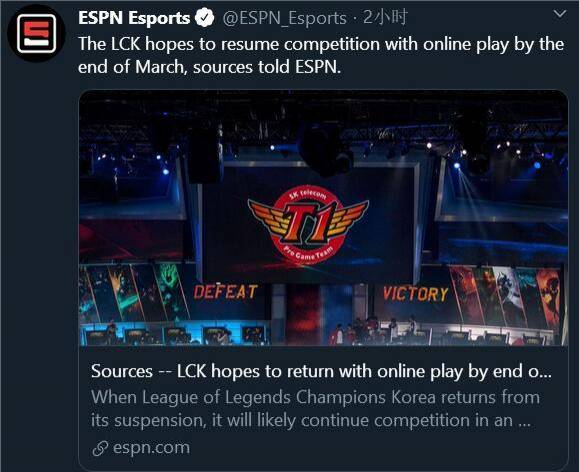
Task: Click the verified badge next to ESPN Esports
Action: (205, 18)
